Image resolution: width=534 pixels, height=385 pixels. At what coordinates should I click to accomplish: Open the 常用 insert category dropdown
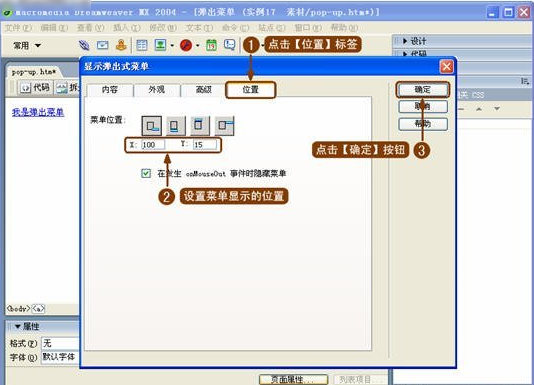point(27,45)
